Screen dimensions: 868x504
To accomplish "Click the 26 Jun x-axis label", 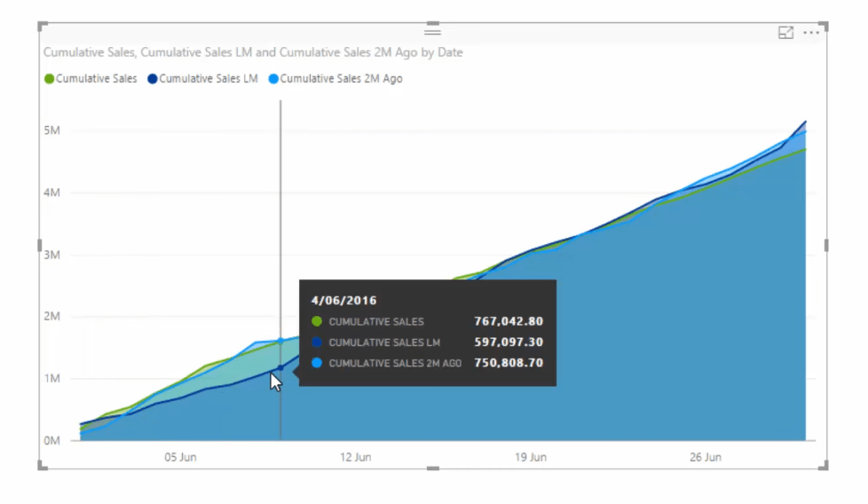I will [706, 457].
